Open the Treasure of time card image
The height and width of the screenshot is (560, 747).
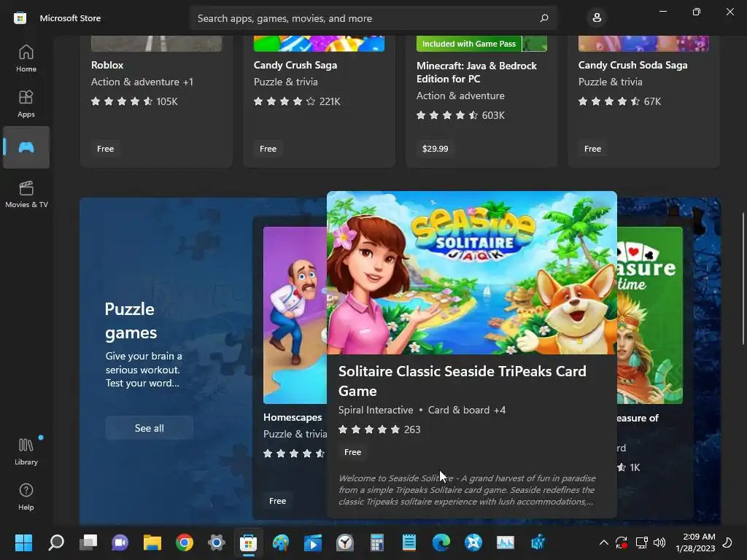[x=650, y=315]
